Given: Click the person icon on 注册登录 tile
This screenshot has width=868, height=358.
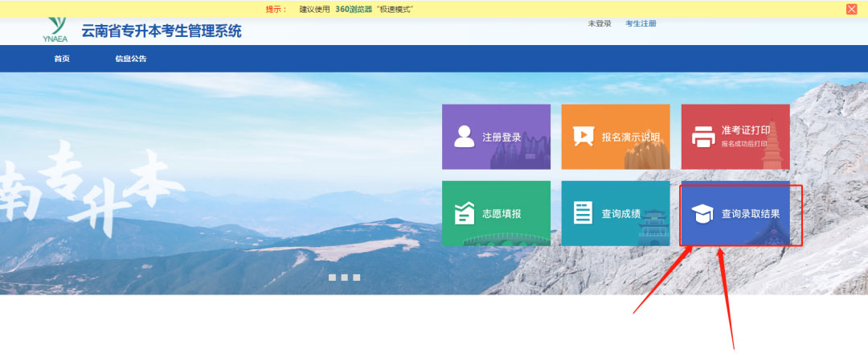Looking at the screenshot, I should tap(465, 137).
